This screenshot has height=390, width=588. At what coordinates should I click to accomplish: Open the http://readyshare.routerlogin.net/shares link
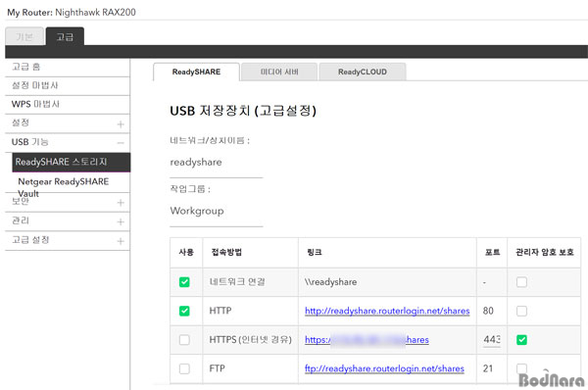tap(387, 311)
